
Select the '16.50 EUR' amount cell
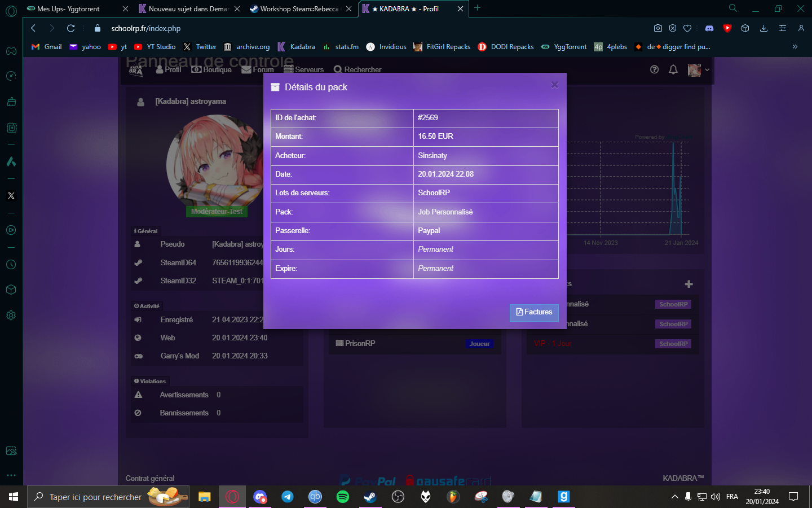486,137
